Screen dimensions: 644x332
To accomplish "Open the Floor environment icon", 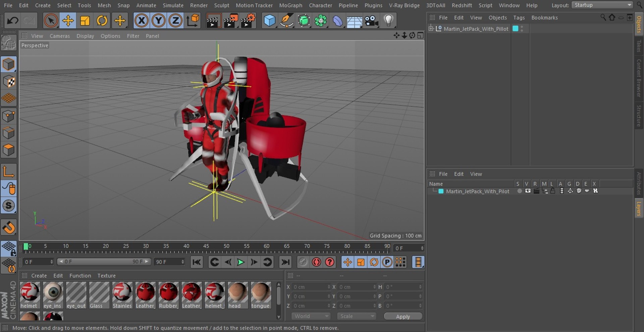I will (354, 21).
